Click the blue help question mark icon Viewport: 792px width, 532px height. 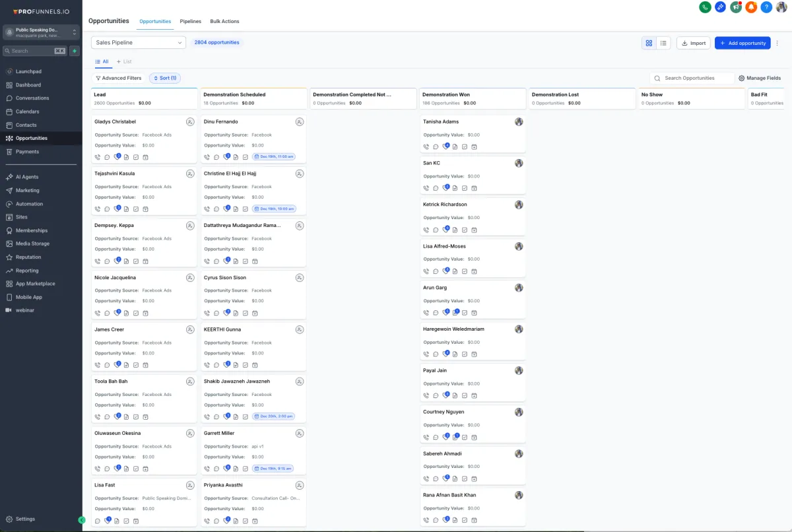click(766, 7)
